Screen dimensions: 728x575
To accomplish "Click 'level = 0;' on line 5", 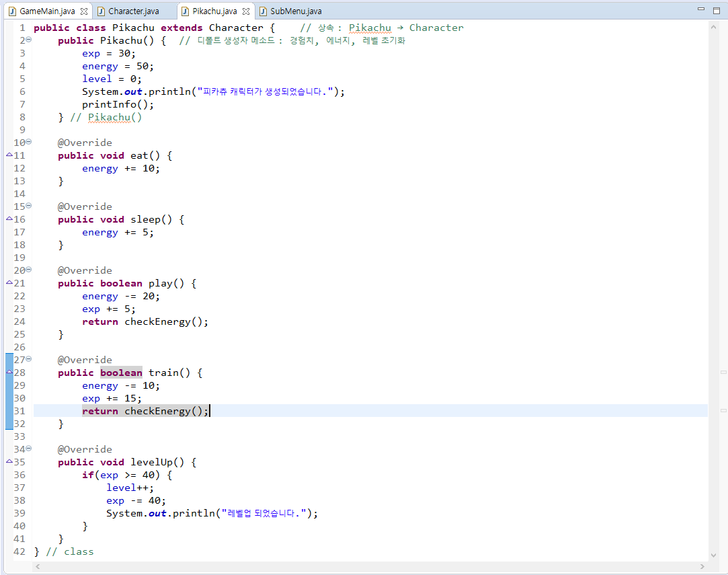I will (112, 79).
